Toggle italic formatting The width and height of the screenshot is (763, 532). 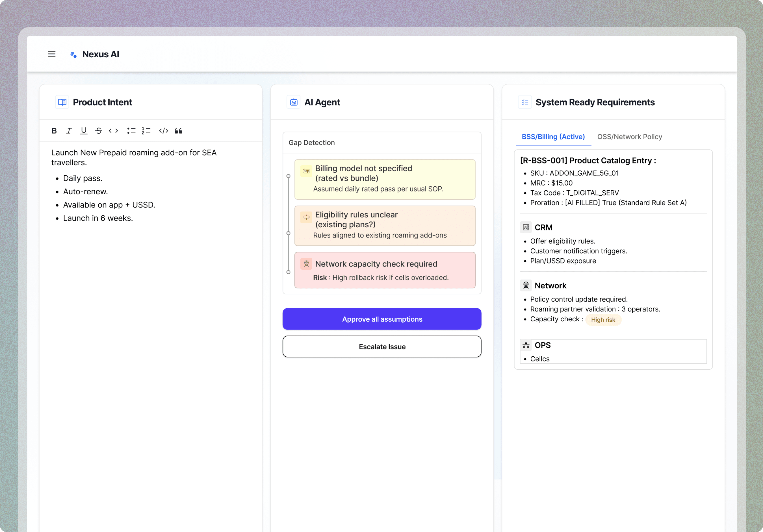pos(69,131)
